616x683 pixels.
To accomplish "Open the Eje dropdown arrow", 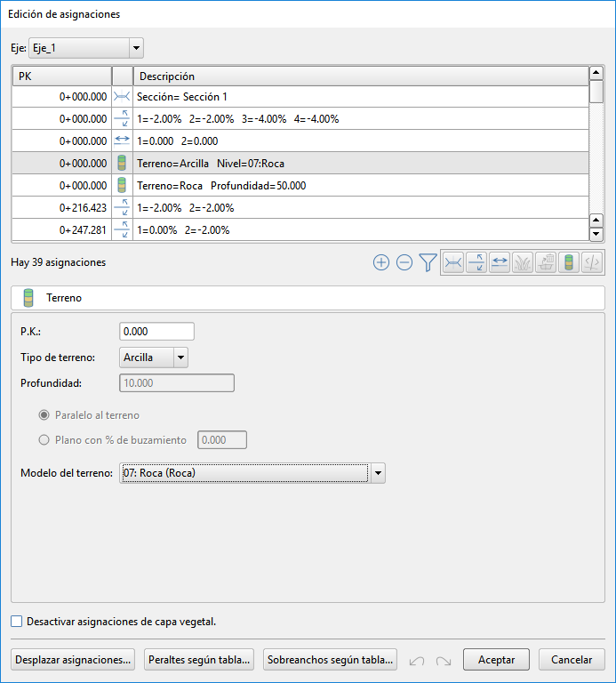I will (x=136, y=48).
